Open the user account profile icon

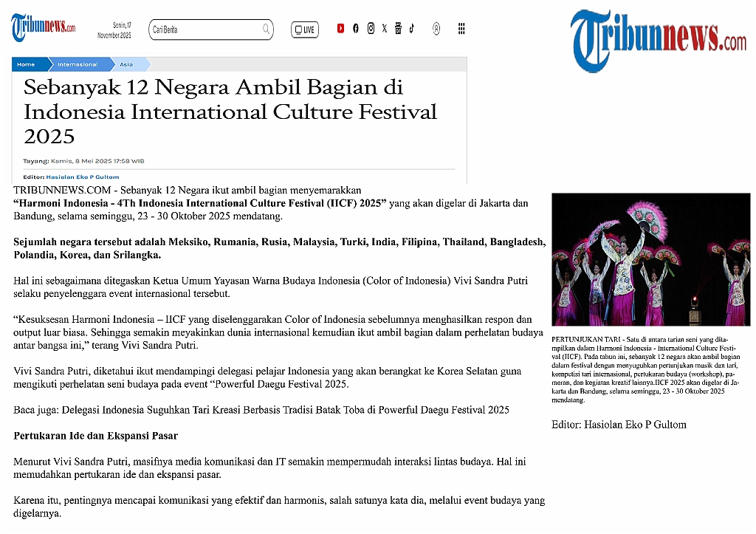(x=436, y=29)
